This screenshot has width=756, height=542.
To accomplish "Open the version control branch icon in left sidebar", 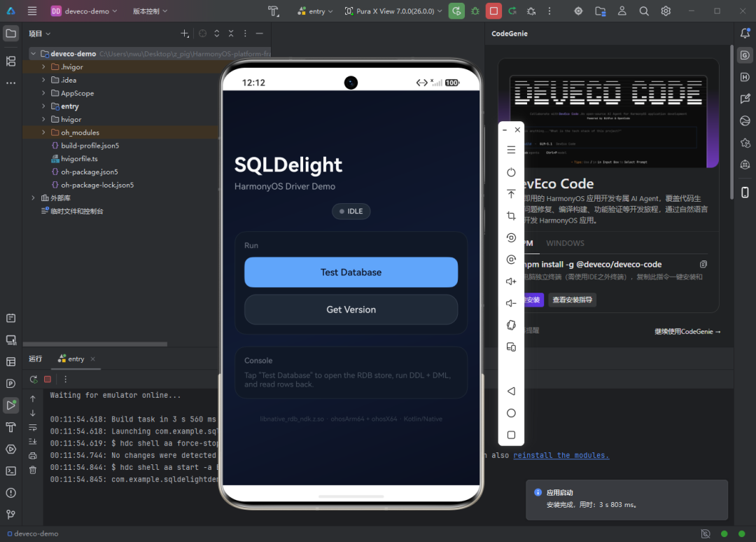I will pyautogui.click(x=10, y=515).
